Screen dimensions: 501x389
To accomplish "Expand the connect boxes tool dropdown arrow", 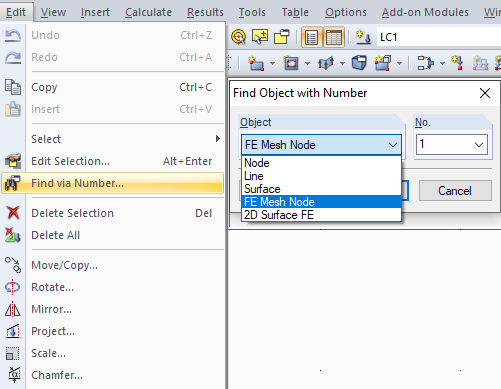I will (x=442, y=63).
